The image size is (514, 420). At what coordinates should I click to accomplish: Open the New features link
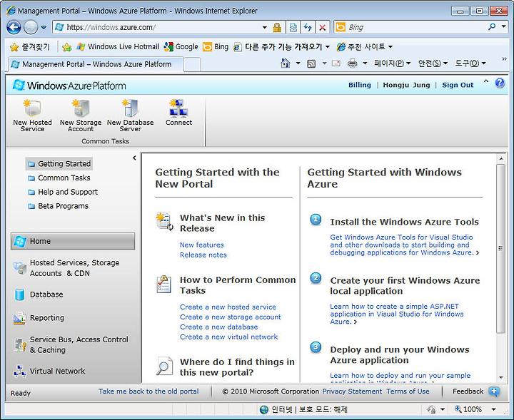(x=201, y=245)
